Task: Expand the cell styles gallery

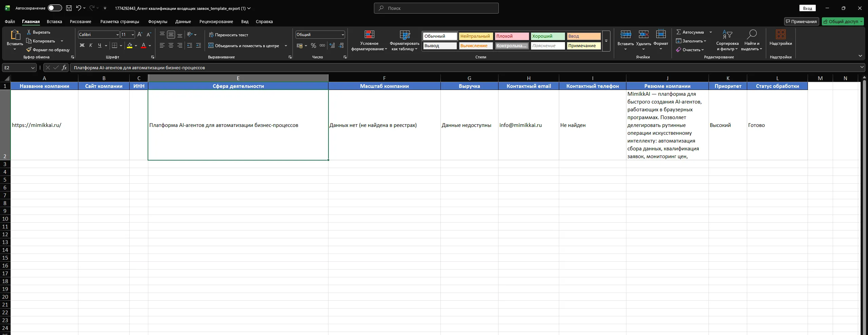Action: 606,41
